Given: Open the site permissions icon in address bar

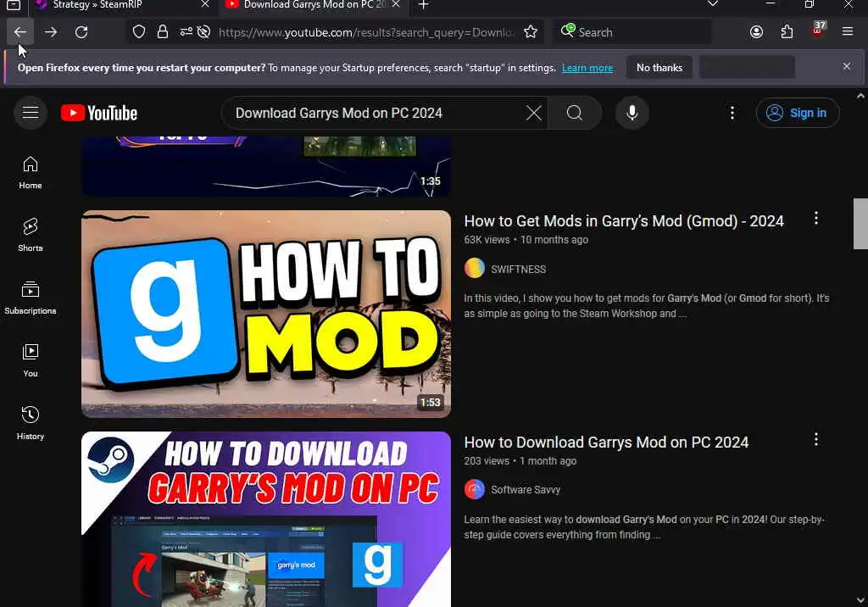Looking at the screenshot, I should tap(186, 32).
